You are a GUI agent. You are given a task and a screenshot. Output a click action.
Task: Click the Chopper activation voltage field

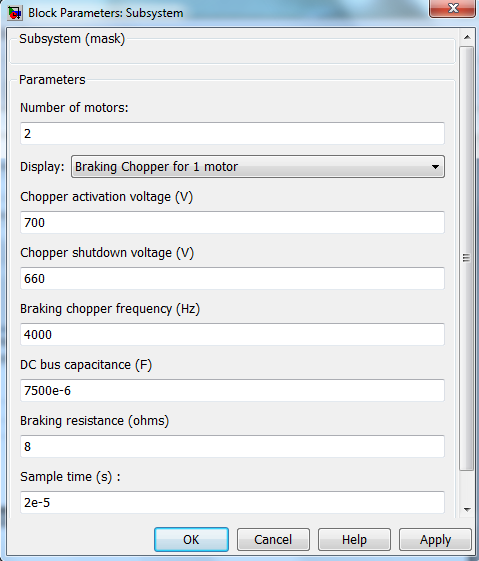(x=232, y=223)
